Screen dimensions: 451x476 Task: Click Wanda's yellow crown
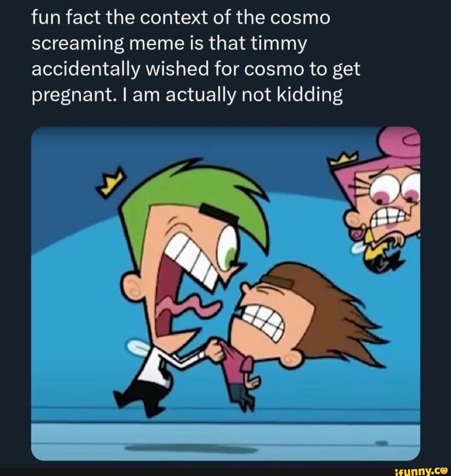(x=345, y=158)
